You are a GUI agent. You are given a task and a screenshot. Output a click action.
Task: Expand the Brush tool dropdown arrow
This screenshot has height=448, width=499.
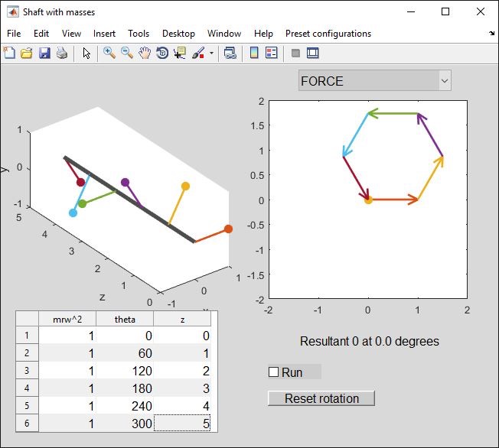pyautogui.click(x=211, y=54)
